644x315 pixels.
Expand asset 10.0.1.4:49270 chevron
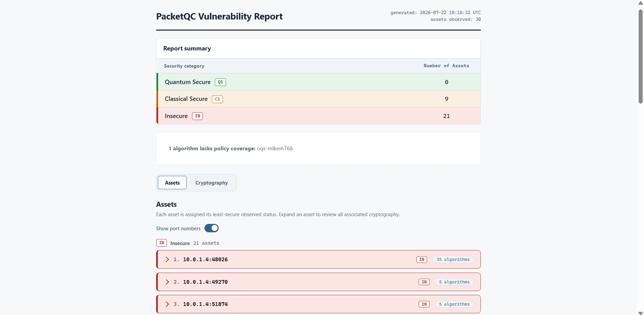point(167,282)
